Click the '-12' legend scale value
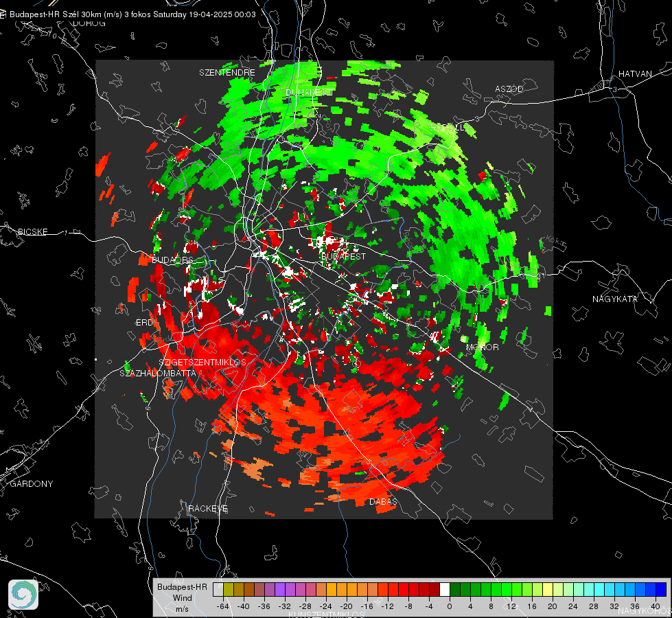672x618 pixels. point(387,606)
